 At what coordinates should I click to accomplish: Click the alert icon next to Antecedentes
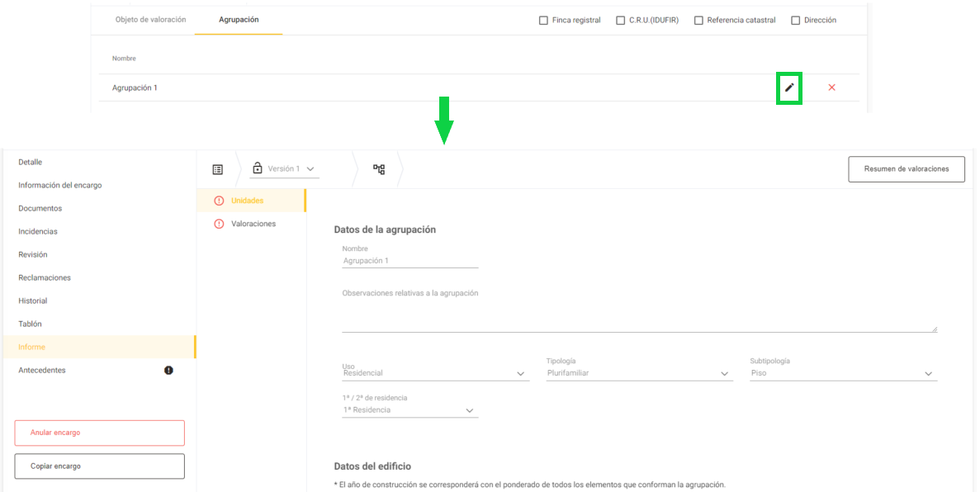168,370
